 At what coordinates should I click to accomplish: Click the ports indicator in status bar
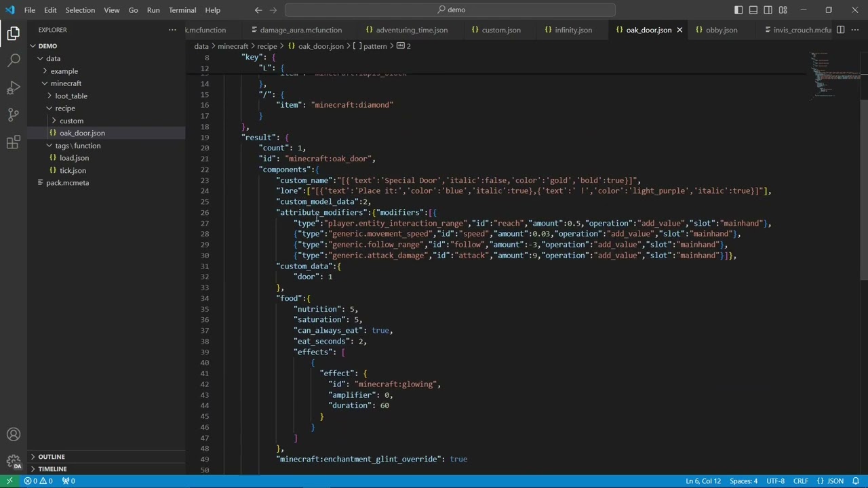[x=68, y=481]
